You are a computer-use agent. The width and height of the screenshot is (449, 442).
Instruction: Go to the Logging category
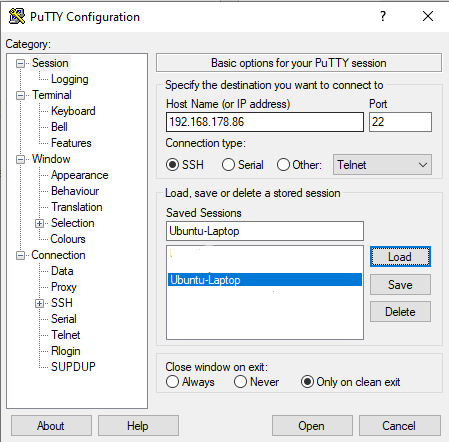pos(70,79)
